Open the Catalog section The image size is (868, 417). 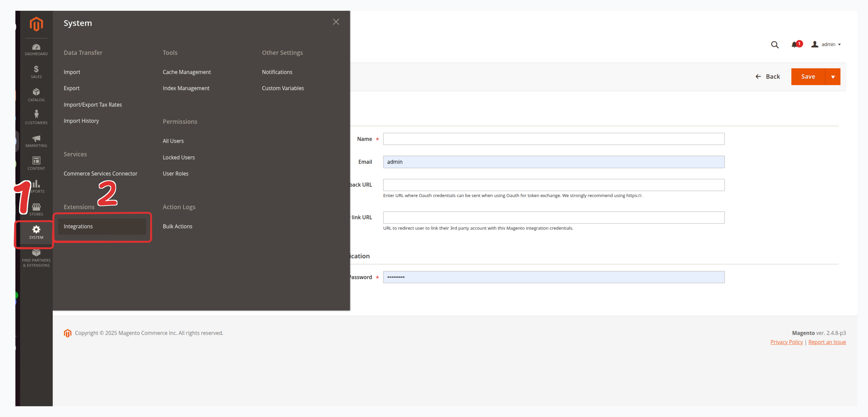(x=36, y=95)
